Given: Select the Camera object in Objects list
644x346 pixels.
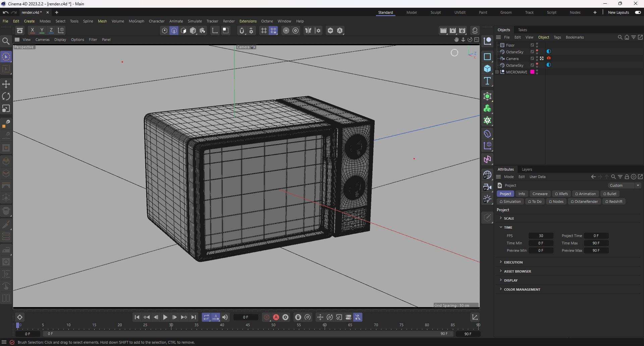Looking at the screenshot, I should coord(512,58).
